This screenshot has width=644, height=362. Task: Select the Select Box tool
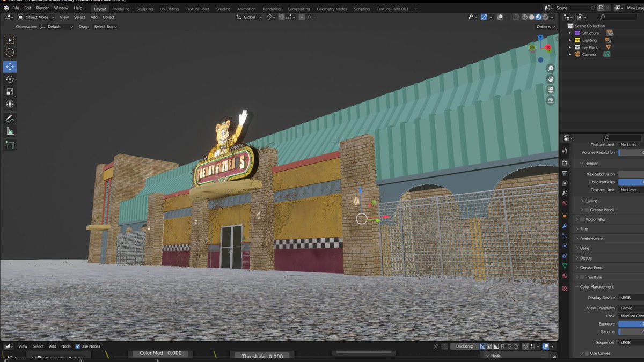click(x=10, y=40)
